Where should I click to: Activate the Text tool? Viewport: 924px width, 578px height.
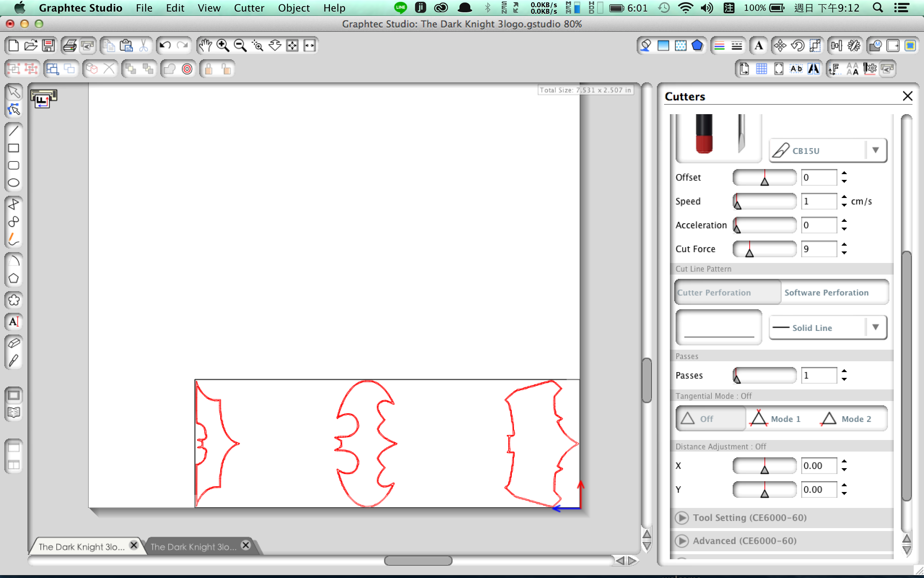point(14,322)
